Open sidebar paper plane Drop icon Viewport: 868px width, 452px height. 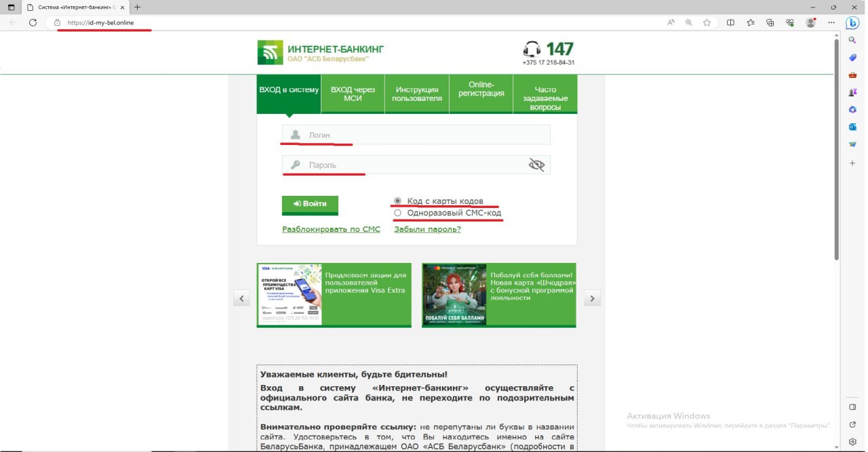point(852,144)
